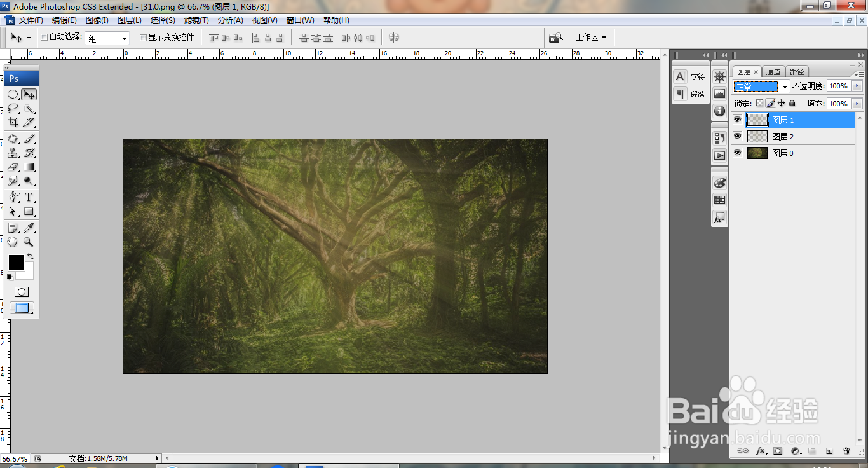The height and width of the screenshot is (468, 868).
Task: Select the Clone Stamp tool
Action: 13,153
